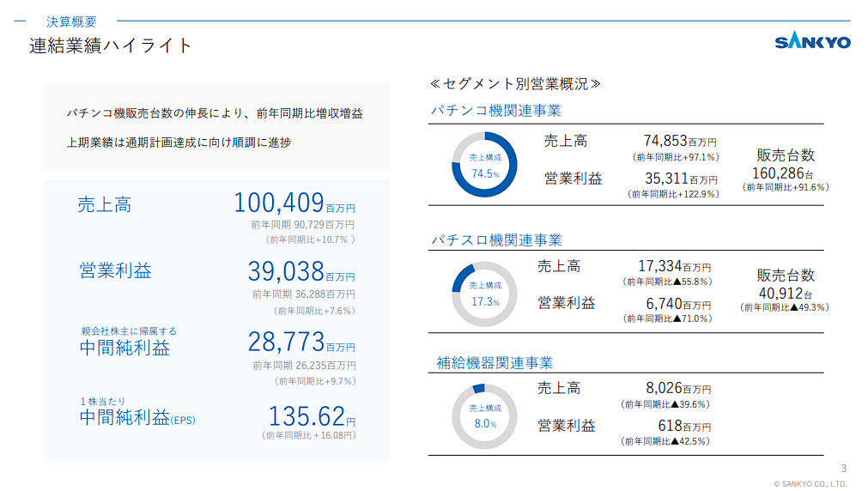Select the セグメント別営業概況 heading

(x=514, y=84)
